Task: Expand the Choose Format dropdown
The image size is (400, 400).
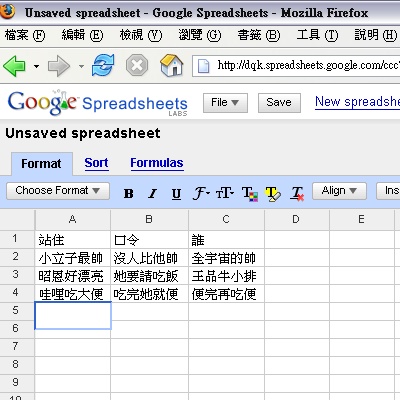Action: pyautogui.click(x=58, y=191)
